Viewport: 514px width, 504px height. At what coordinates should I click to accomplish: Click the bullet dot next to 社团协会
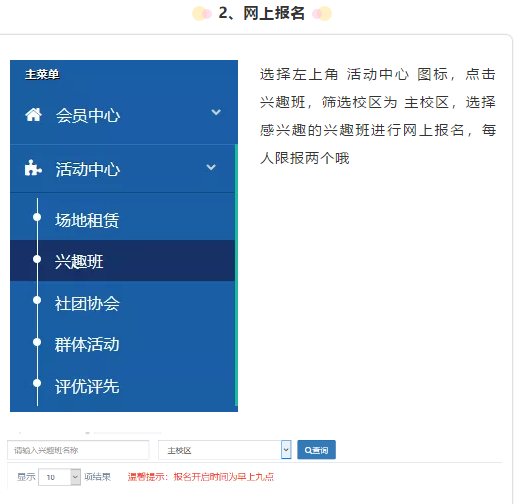click(x=37, y=300)
